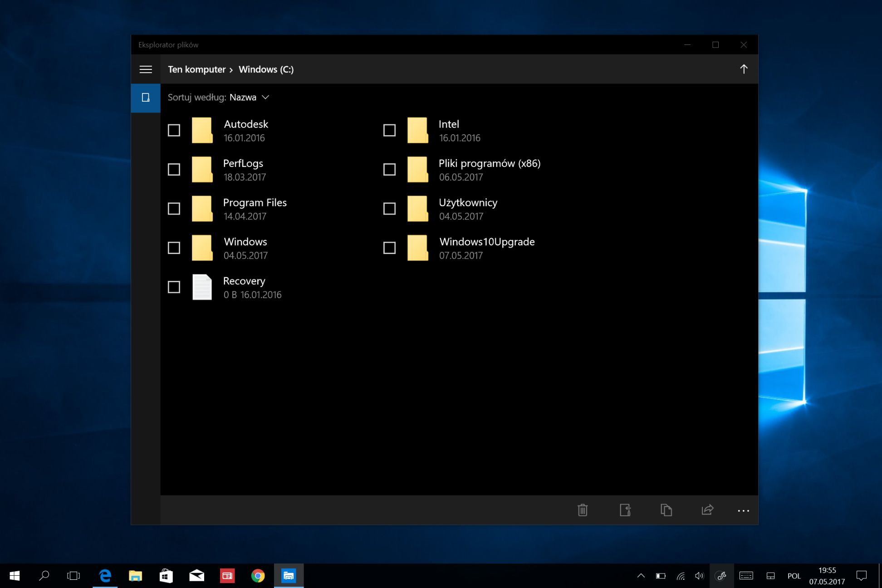This screenshot has height=588, width=882.
Task: Open the volume control in system tray
Action: (x=699, y=576)
